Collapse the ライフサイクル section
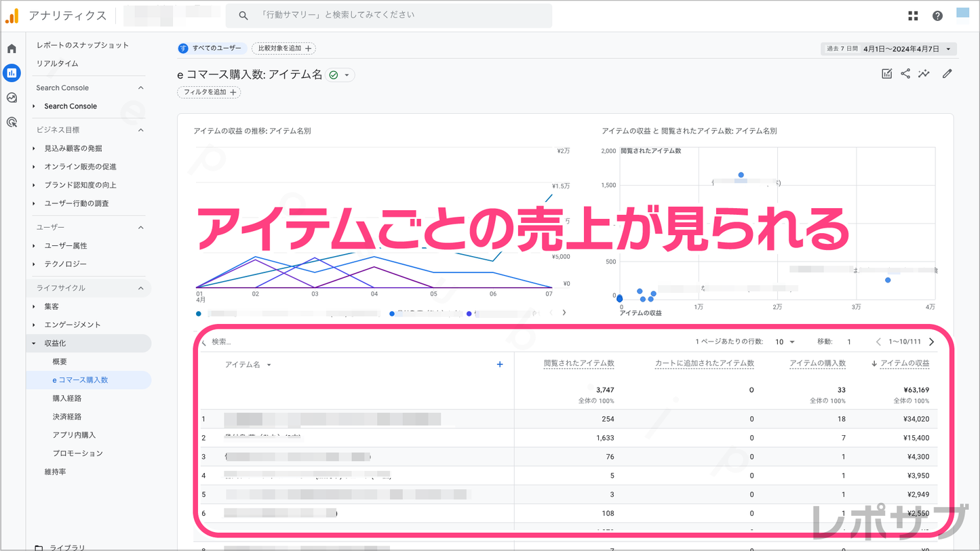This screenshot has width=980, height=551. pyautogui.click(x=140, y=288)
